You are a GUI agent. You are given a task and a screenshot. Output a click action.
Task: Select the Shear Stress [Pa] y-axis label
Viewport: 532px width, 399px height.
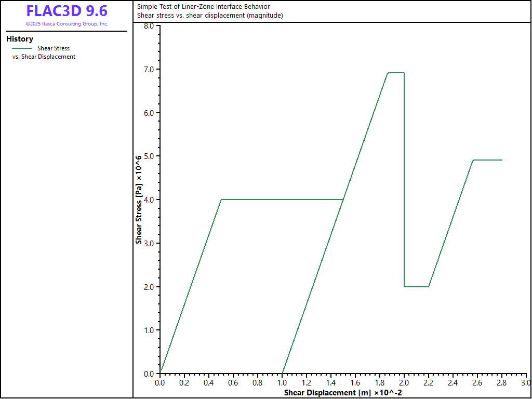(139, 199)
